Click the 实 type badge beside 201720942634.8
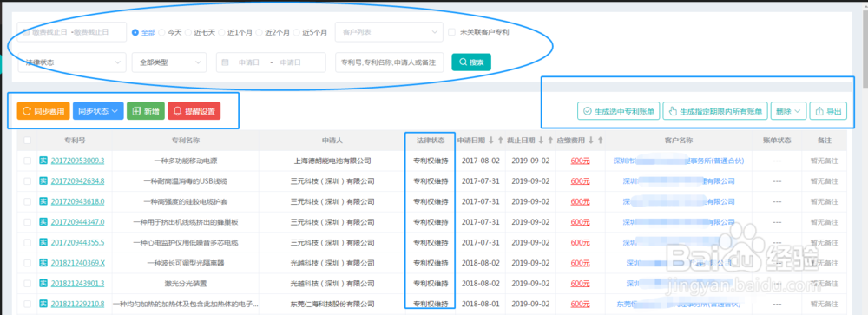Screen dimensions: 868x315 tap(43, 181)
